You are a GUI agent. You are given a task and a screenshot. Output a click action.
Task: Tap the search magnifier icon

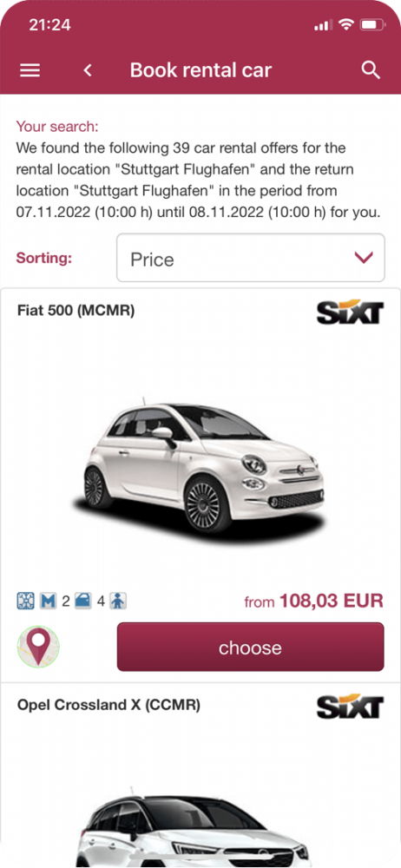[371, 70]
